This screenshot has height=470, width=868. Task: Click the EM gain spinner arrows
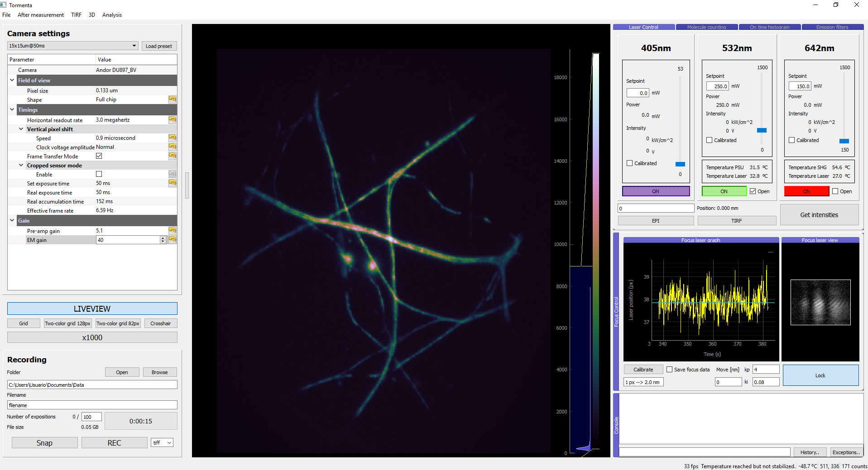click(x=163, y=240)
